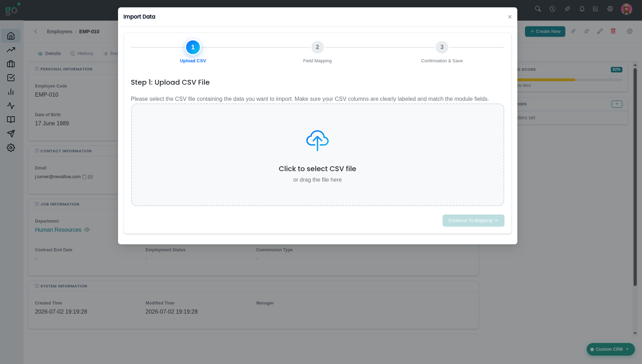Image resolution: width=642 pixels, height=364 pixels.
Task: Open the checkbox tasks icon in the sidebar
Action: coord(11,78)
